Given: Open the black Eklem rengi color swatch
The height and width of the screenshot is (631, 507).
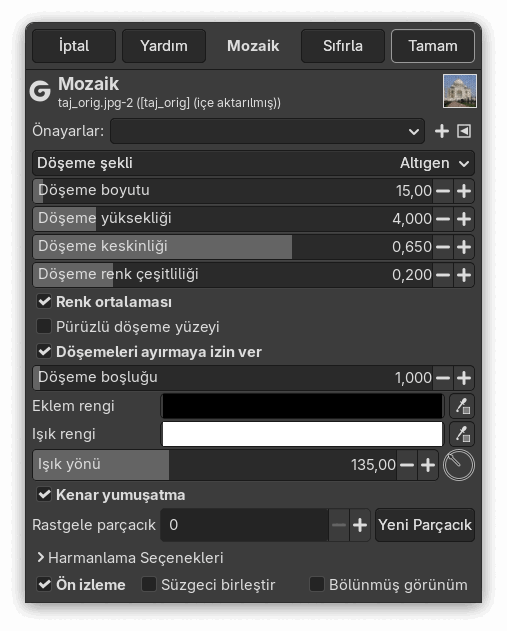Looking at the screenshot, I should 303,406.
